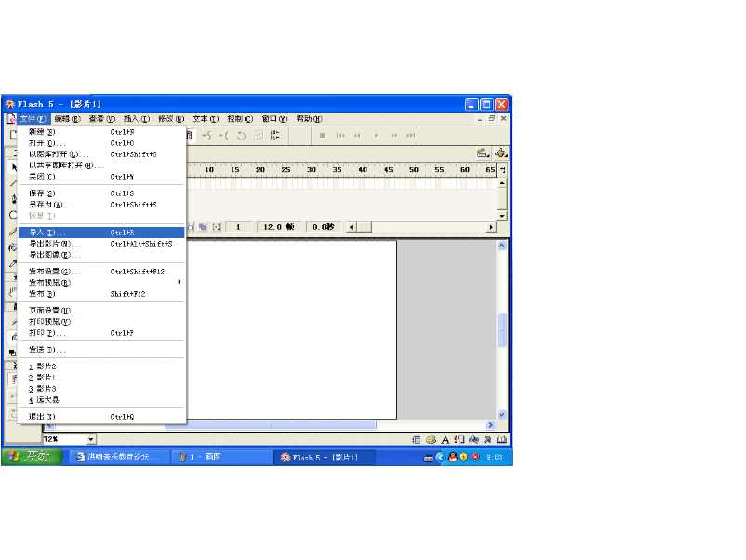746x560 pixels.
Task: Open the 插入 menu
Action: point(137,118)
